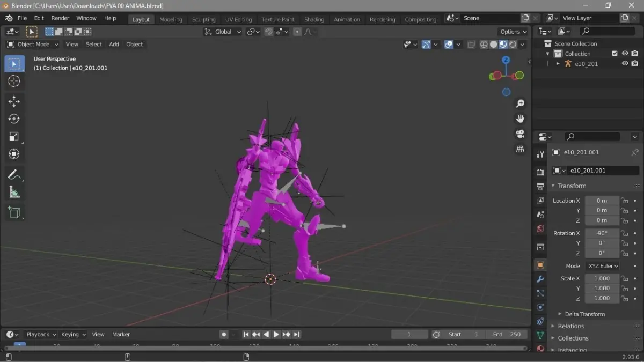Open the Window menu
This screenshot has width=644, height=362.
tap(86, 18)
